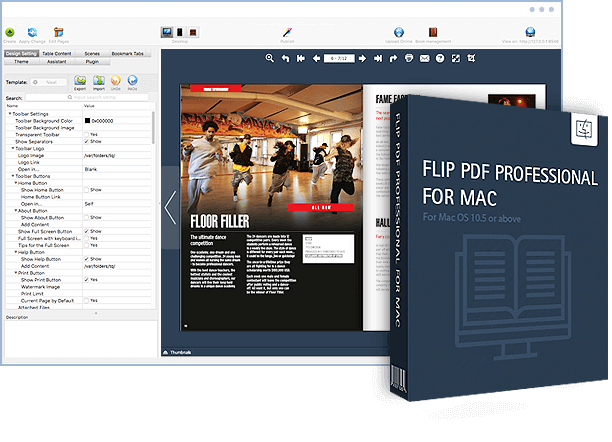The height and width of the screenshot is (442, 612).
Task: Click the green Create icon
Action: pos(10,32)
